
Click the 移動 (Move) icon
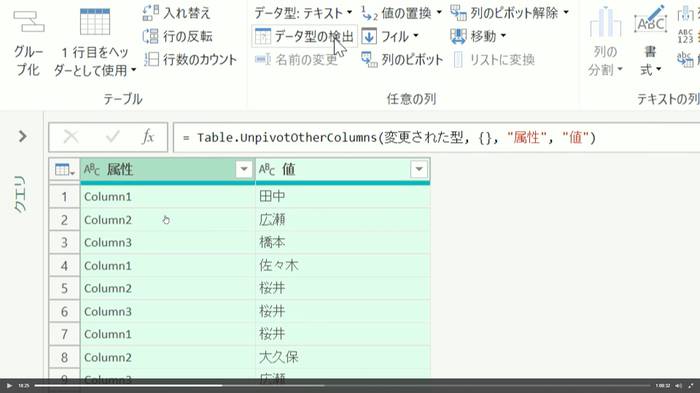click(x=458, y=36)
